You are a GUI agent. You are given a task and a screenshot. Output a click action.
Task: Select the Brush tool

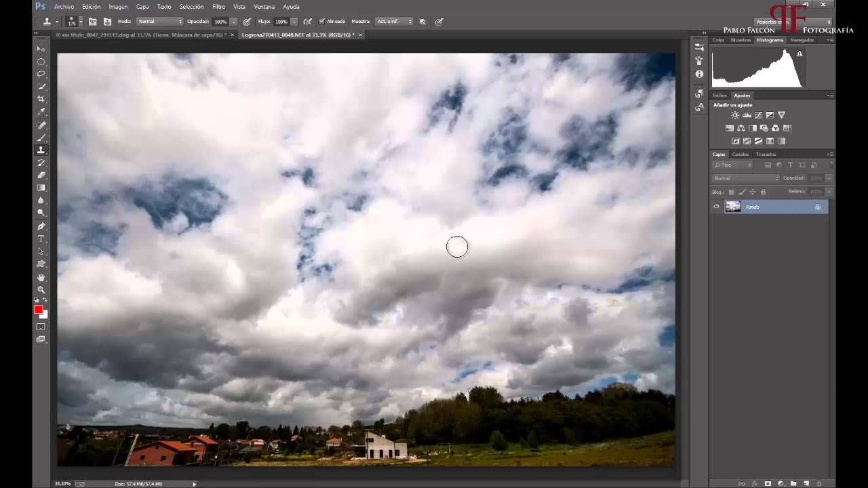pyautogui.click(x=41, y=138)
